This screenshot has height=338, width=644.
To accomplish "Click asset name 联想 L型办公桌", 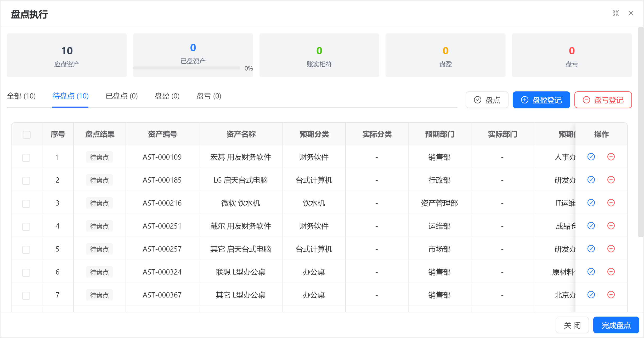I will [241, 272].
